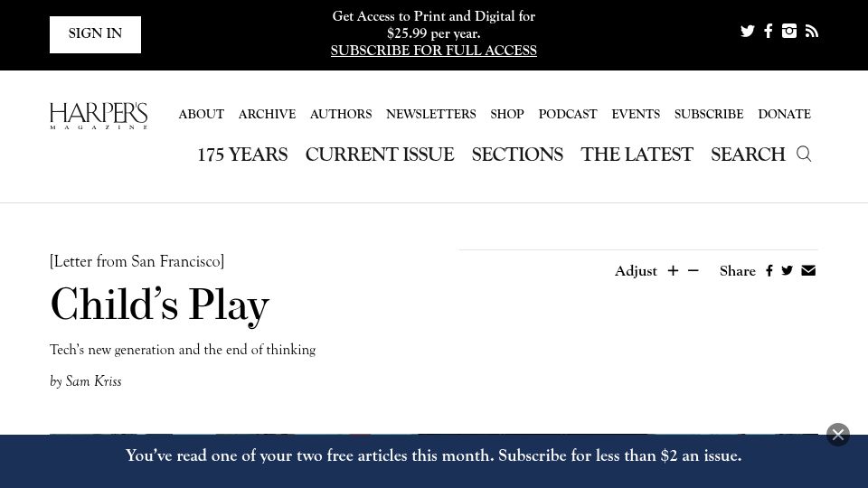
Task: Open Letter from San Francisco category
Action: pyautogui.click(x=137, y=261)
